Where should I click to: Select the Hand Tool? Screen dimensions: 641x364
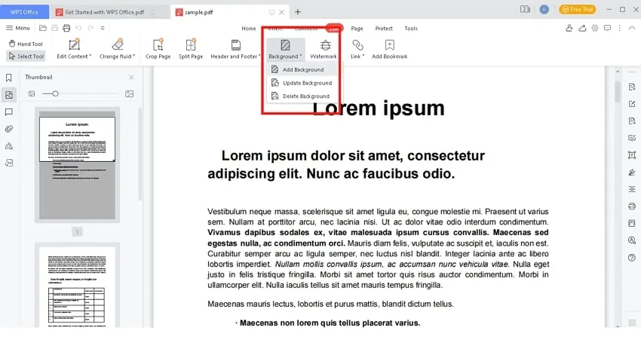click(x=26, y=44)
